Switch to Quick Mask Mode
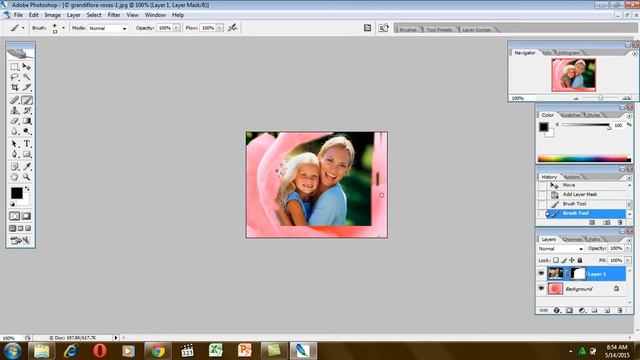The height and width of the screenshot is (360, 640). point(27,216)
